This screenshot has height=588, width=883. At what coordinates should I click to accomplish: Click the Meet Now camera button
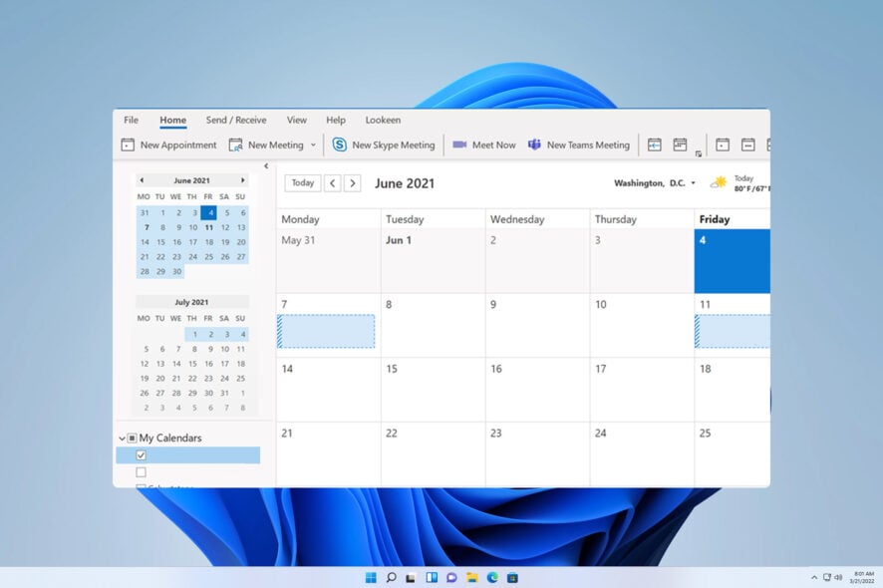[x=484, y=145]
